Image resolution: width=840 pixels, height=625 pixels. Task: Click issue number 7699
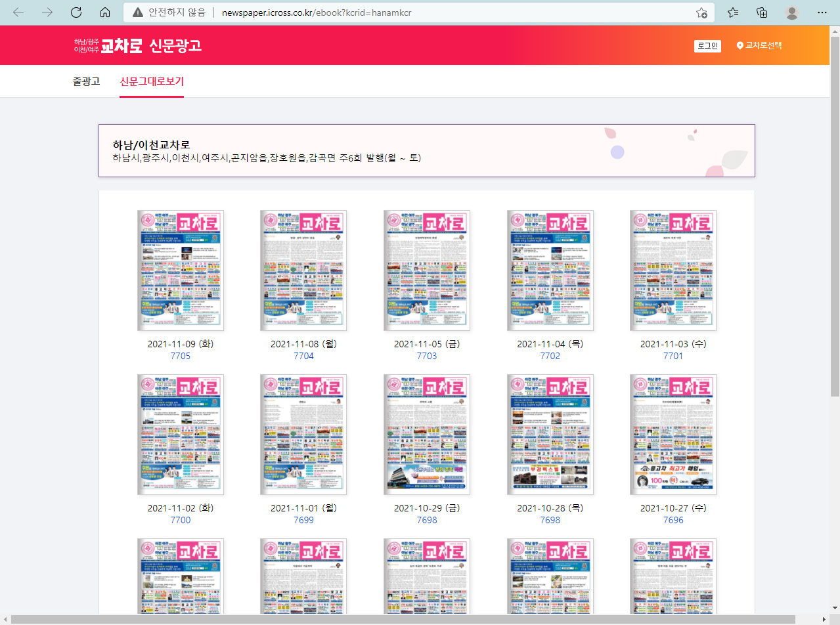pos(303,520)
